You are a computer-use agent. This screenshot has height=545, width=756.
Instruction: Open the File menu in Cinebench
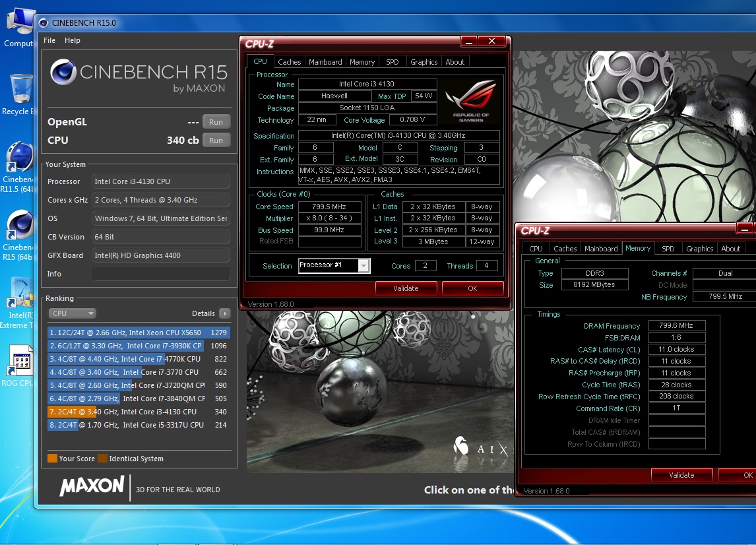point(49,40)
